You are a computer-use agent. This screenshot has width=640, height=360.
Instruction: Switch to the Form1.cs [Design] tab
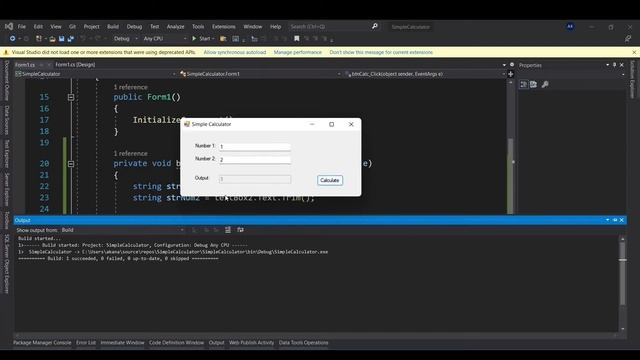pyautogui.click(x=75, y=64)
